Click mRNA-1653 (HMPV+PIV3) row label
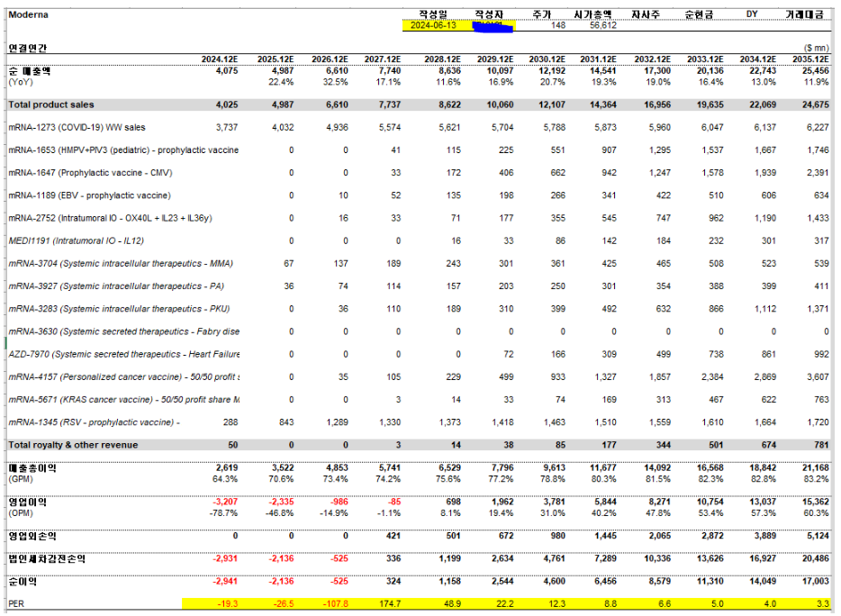 (x=123, y=149)
